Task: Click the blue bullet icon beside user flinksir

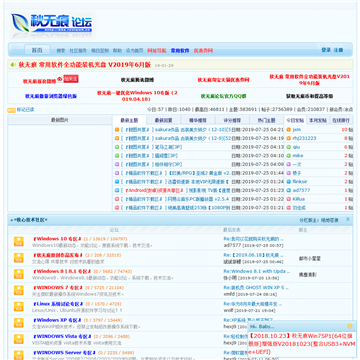Action: click(289, 182)
